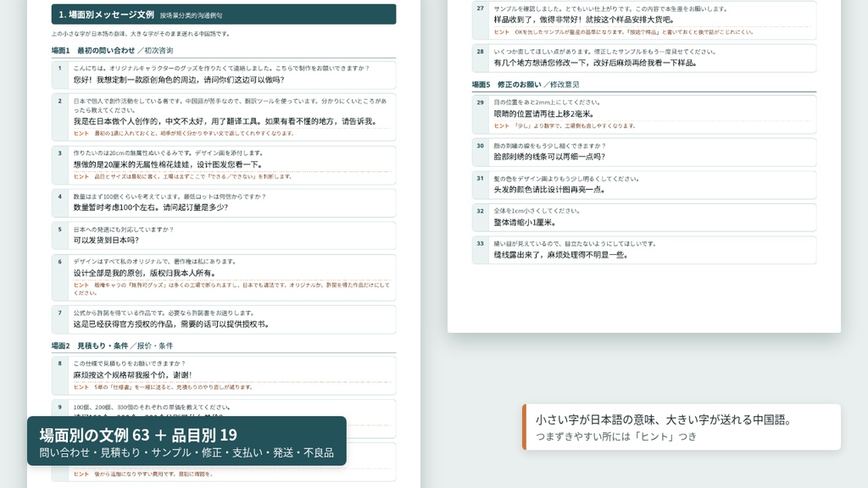868x488 pixels.
Task: Click the row number "27"
Action: point(480,8)
